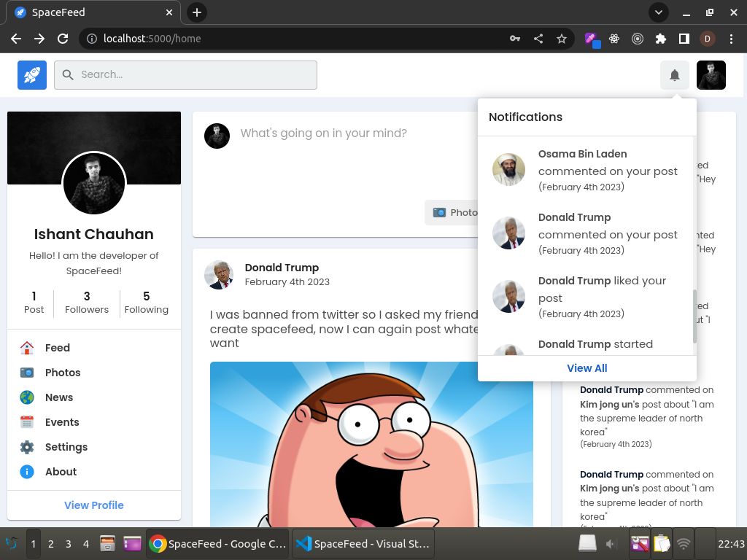Open the Peter Griffin post image
Image resolution: width=747 pixels, height=560 pixels.
[371, 444]
